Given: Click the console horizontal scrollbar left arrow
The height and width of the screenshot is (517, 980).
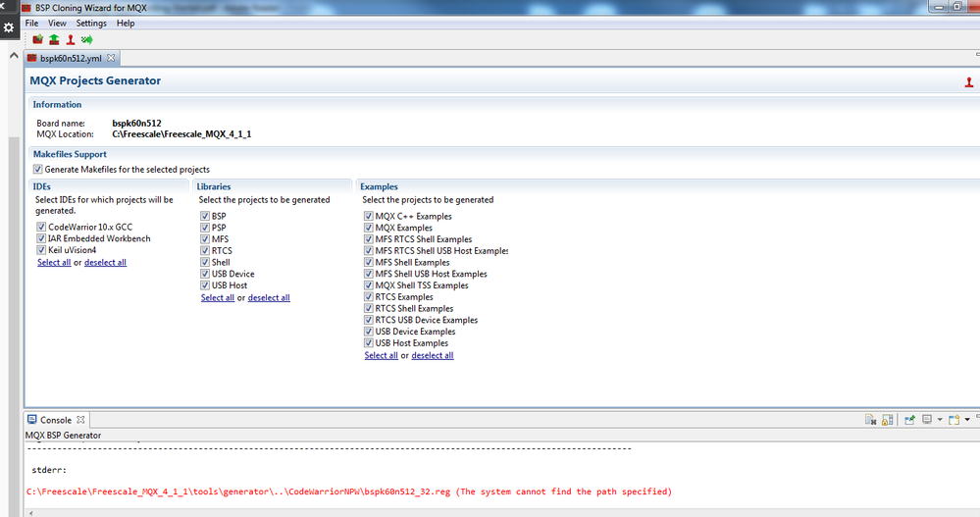Looking at the screenshot, I should click(31, 513).
